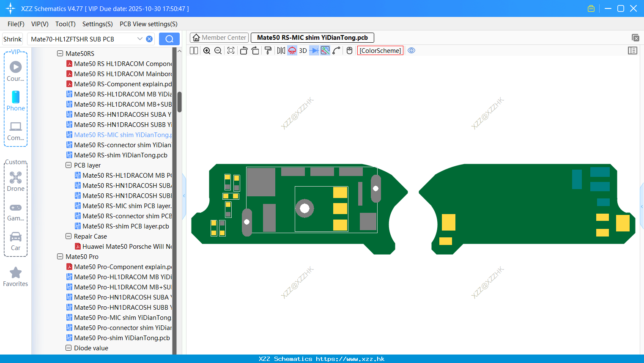
Task: Open the www.xzz.hk link in status bar
Action: pos(350,359)
